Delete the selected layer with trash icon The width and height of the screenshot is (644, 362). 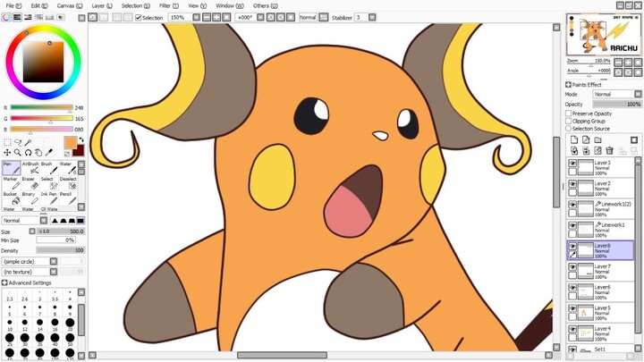[610, 151]
